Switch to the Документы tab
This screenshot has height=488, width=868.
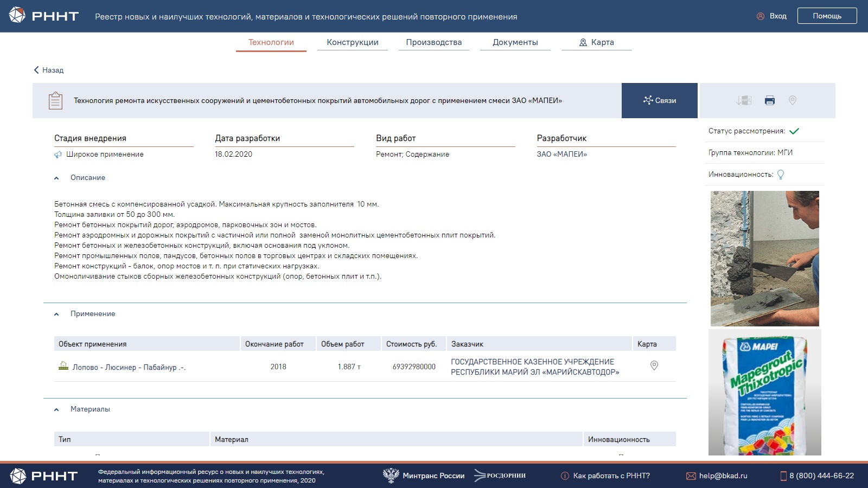tap(515, 42)
